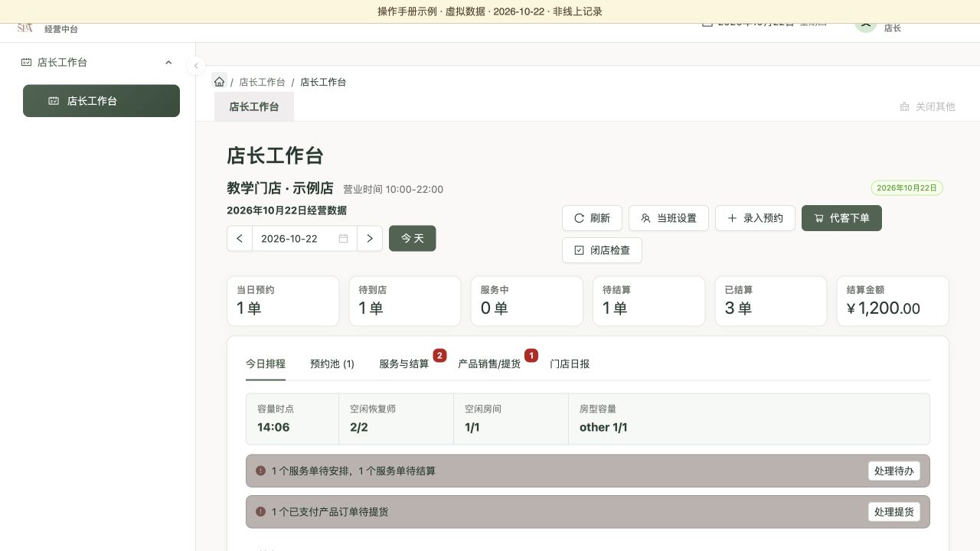This screenshot has height=551, width=980.
Task: Click 录入预约 to add a booking
Action: point(755,218)
